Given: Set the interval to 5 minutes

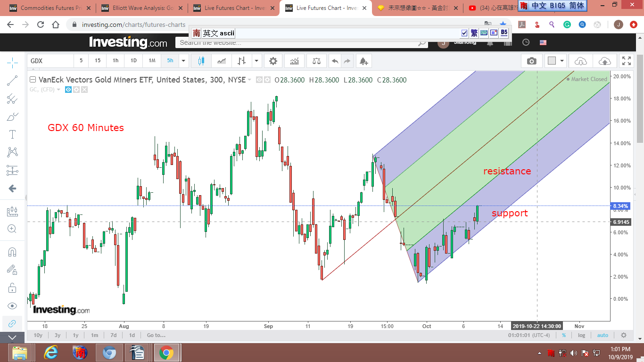Looking at the screenshot, I should pyautogui.click(x=81, y=61).
